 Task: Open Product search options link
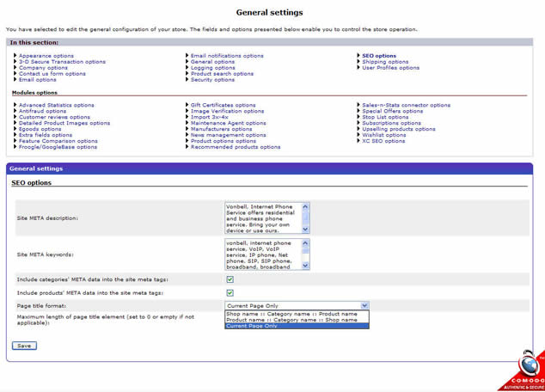222,74
